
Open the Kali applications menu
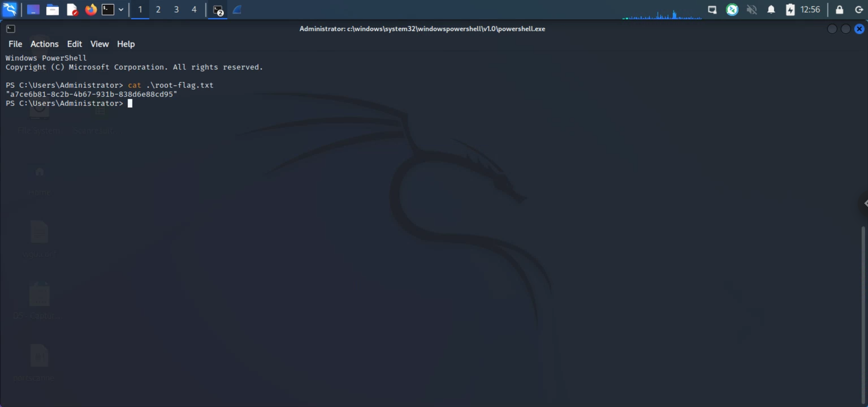(9, 9)
